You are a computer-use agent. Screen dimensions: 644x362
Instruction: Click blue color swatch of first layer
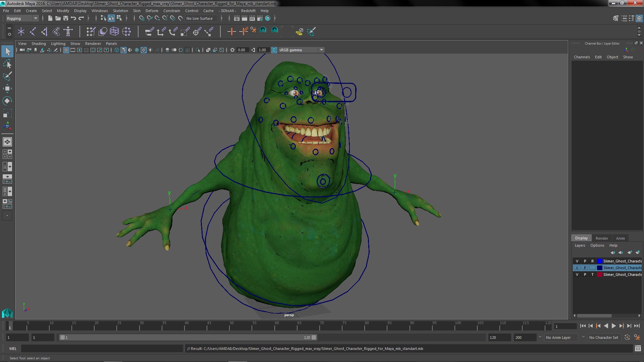[599, 261]
